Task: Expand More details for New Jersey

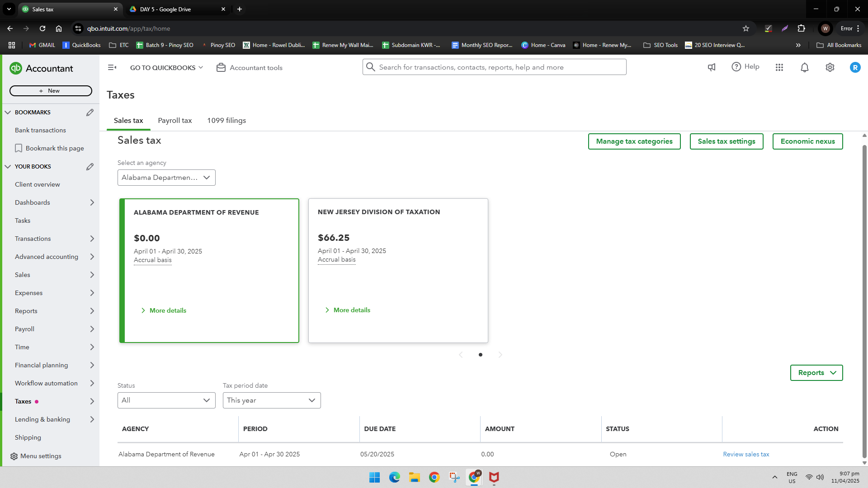Action: coord(348,310)
